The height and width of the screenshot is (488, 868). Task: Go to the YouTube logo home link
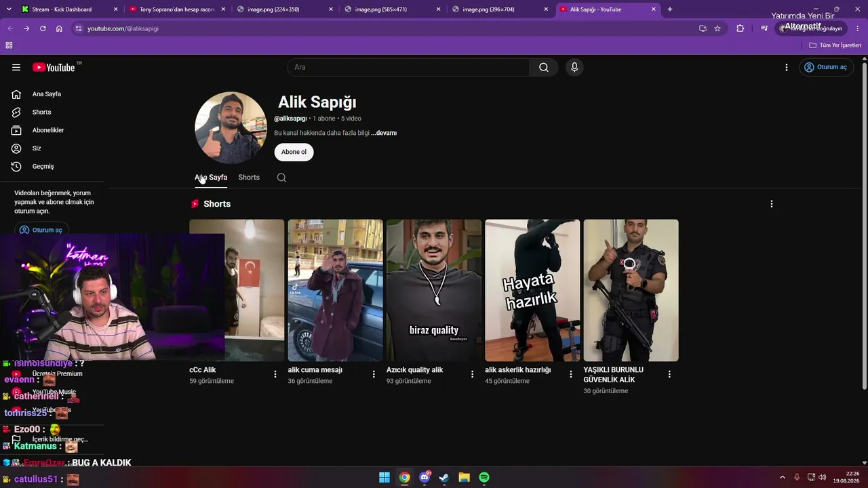(x=54, y=67)
